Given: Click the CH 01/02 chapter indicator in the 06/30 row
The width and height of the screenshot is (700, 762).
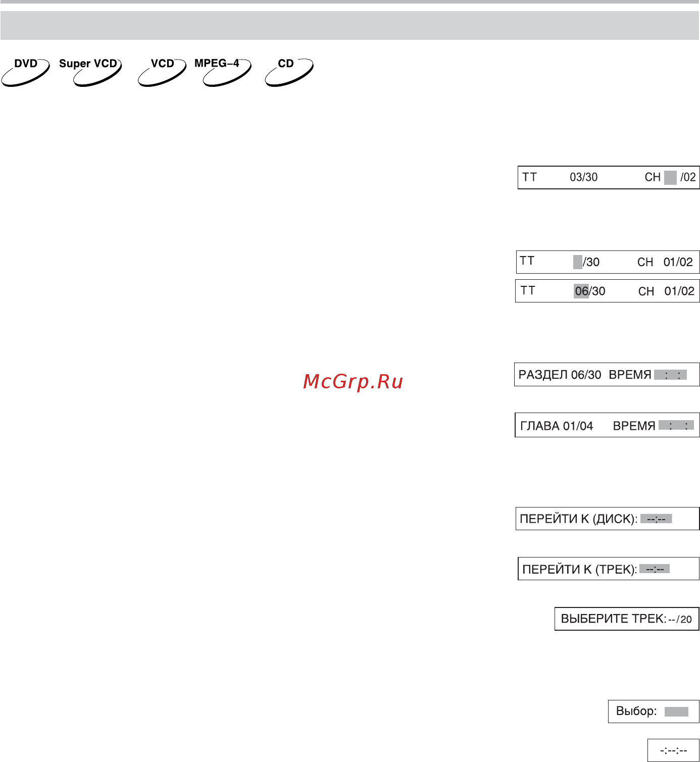Looking at the screenshot, I should [666, 291].
